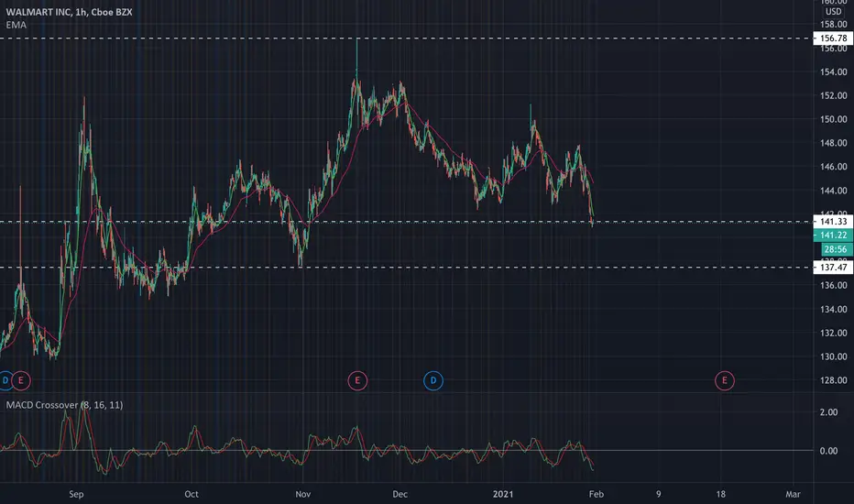
Task: Click the 28:56 bar countdown label
Action: (837, 249)
